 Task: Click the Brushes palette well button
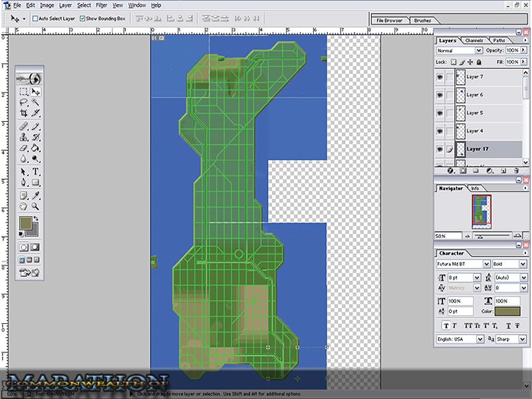tap(422, 21)
